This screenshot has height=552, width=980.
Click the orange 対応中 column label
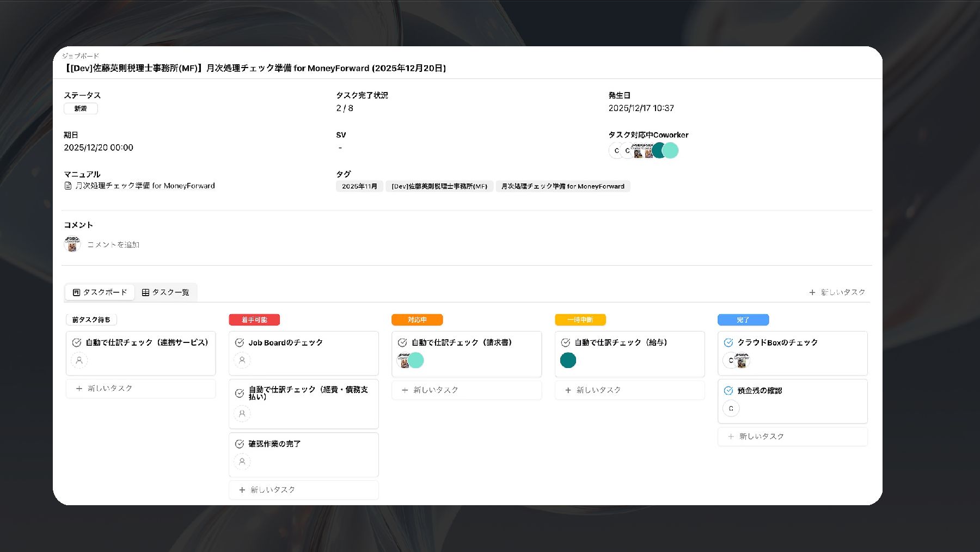417,320
